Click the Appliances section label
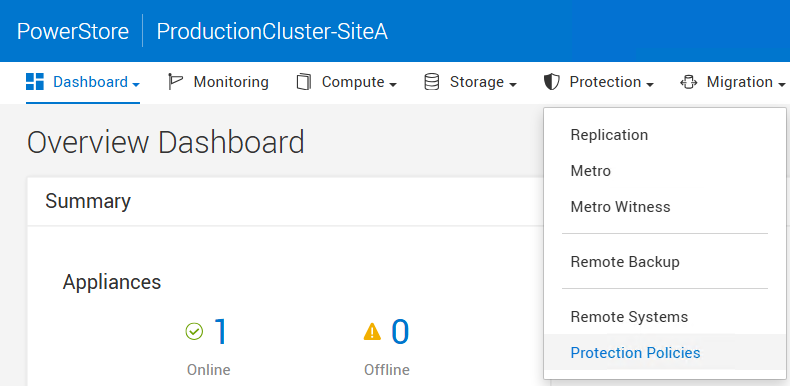This screenshot has width=790, height=386. point(112,282)
